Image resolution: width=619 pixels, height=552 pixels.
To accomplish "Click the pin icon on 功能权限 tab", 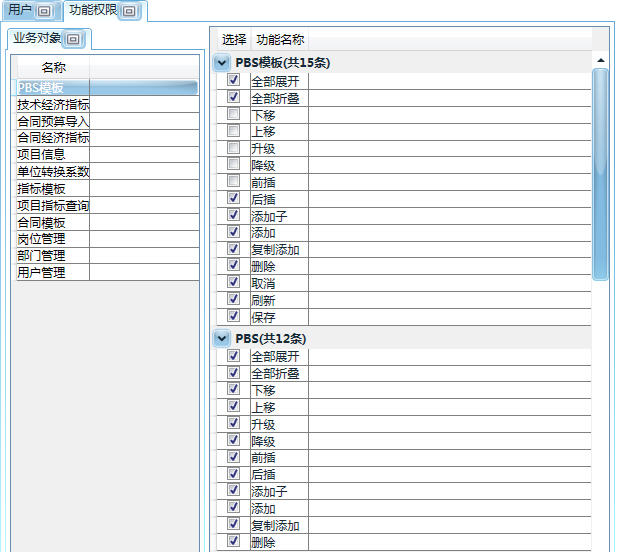I will [x=129, y=11].
